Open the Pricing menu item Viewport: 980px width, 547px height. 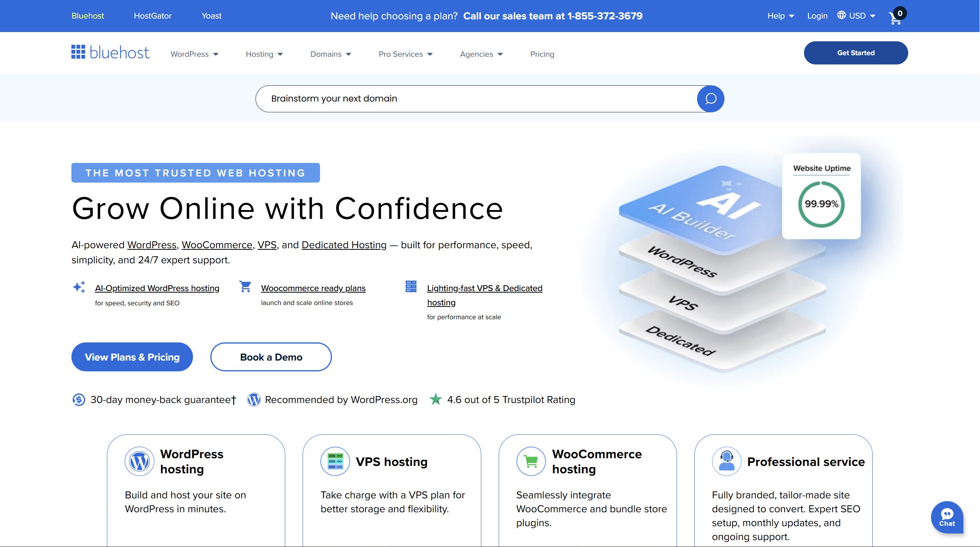(542, 54)
